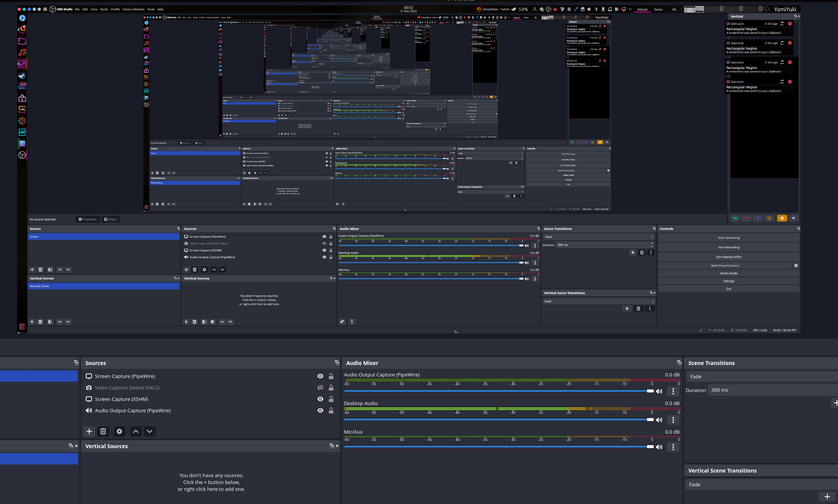
Task: Open Advanced Audio Properties gear in Audio Mixer
Action: 342,322
